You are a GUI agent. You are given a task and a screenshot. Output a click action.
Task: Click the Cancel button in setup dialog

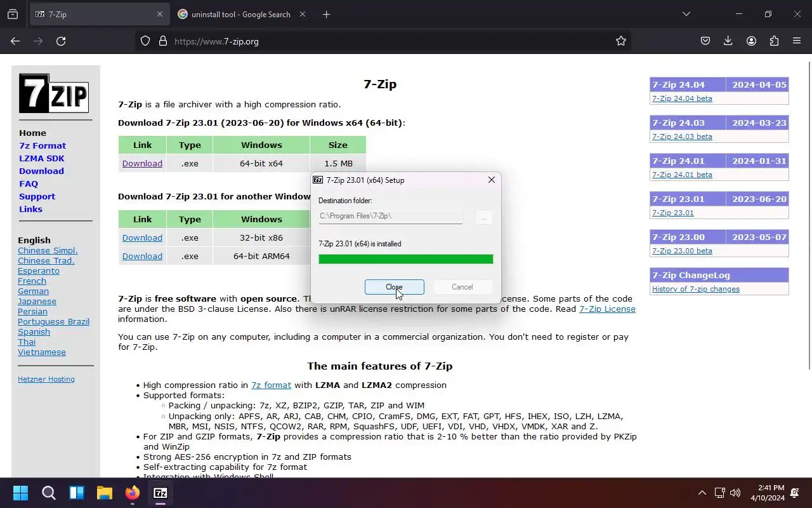pos(462,287)
